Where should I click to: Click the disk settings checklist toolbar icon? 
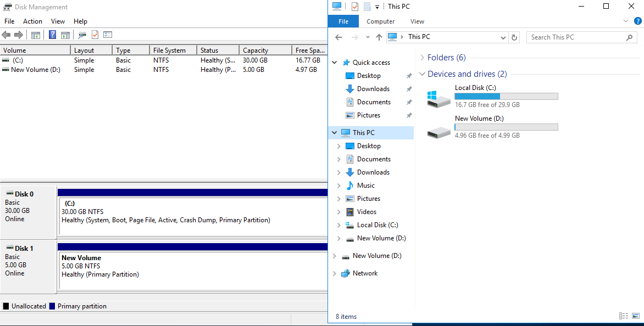[x=108, y=35]
